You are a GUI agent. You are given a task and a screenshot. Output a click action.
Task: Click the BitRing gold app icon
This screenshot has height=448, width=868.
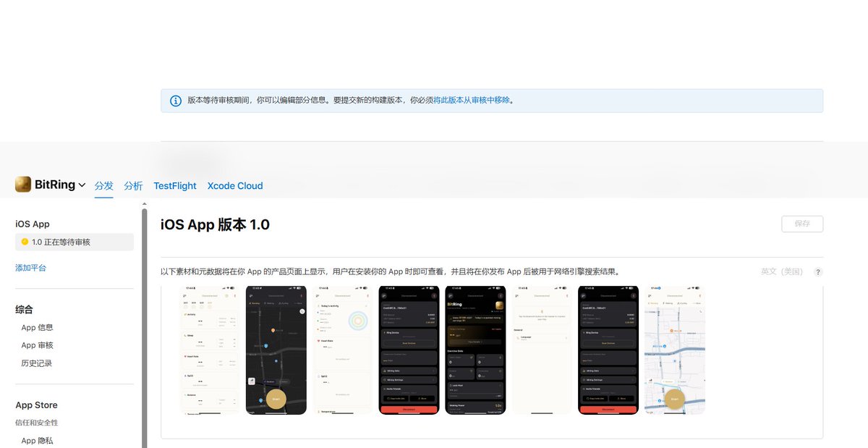pos(23,185)
